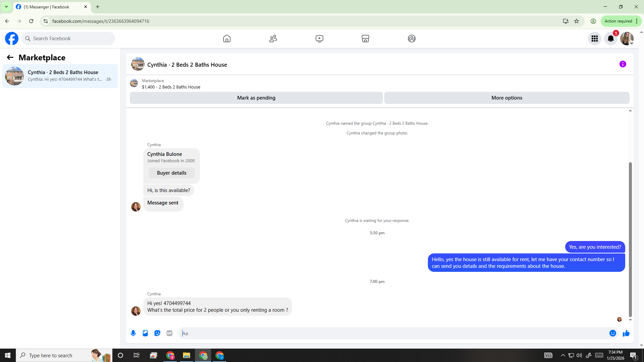The width and height of the screenshot is (644, 362).
Task: Show hidden system tray icons
Action: 563,355
